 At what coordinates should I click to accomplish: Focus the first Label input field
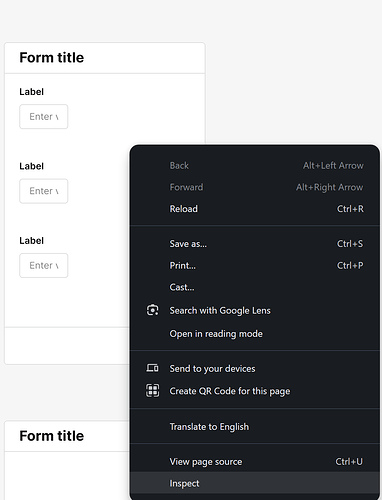point(44,117)
